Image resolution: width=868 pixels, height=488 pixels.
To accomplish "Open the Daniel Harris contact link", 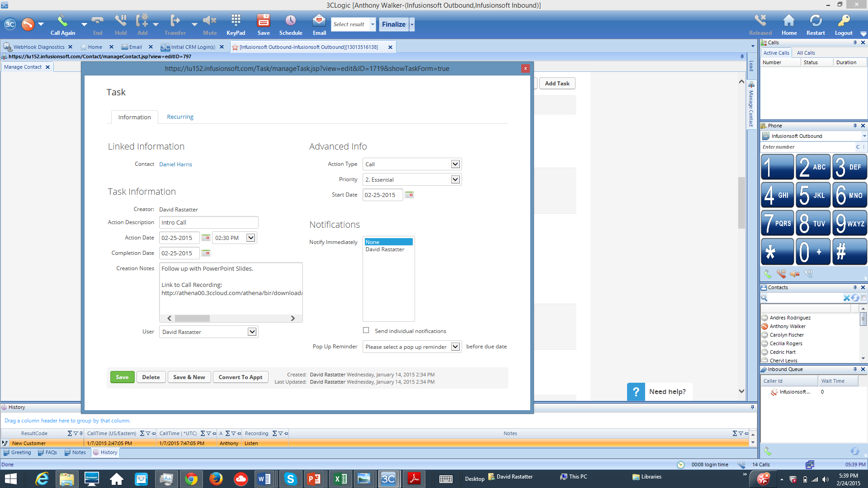I will [175, 164].
